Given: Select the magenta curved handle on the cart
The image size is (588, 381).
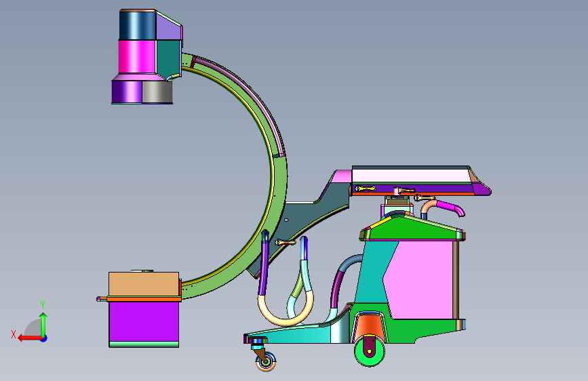Looking at the screenshot, I should [x=451, y=207].
